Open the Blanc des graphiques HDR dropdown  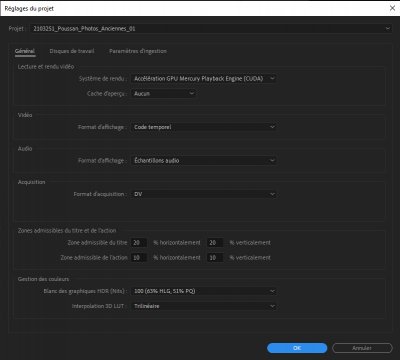[203, 291]
